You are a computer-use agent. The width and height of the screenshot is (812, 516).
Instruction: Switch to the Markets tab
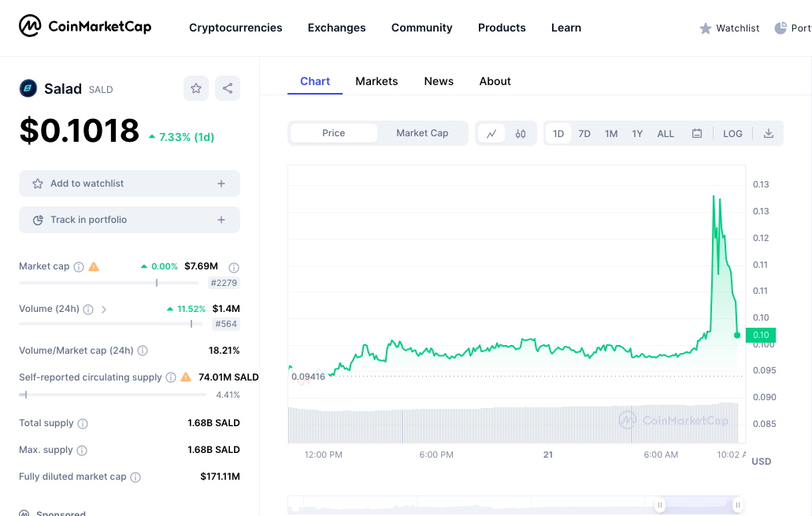(x=376, y=81)
